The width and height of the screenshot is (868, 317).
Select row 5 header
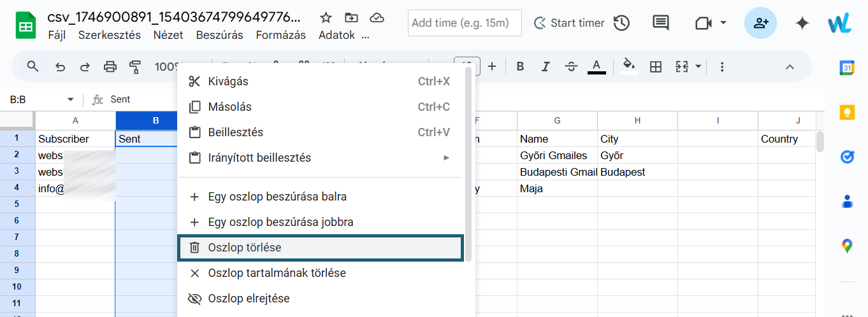(17, 204)
